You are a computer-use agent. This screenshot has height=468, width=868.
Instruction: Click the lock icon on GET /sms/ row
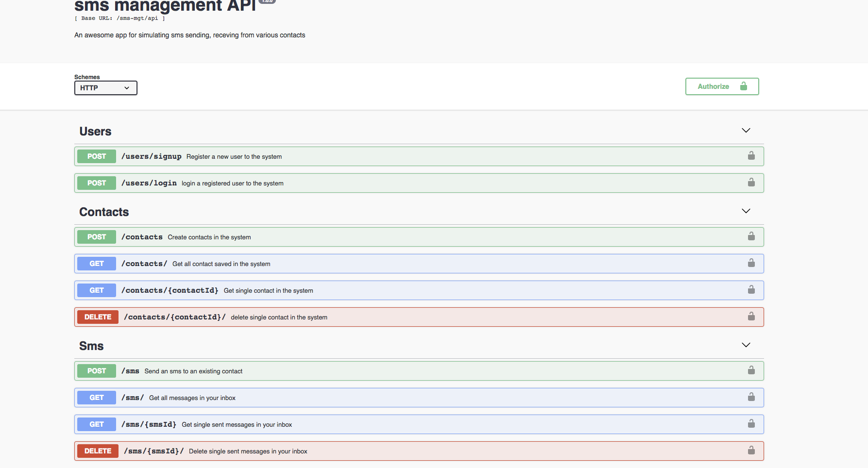point(751,397)
